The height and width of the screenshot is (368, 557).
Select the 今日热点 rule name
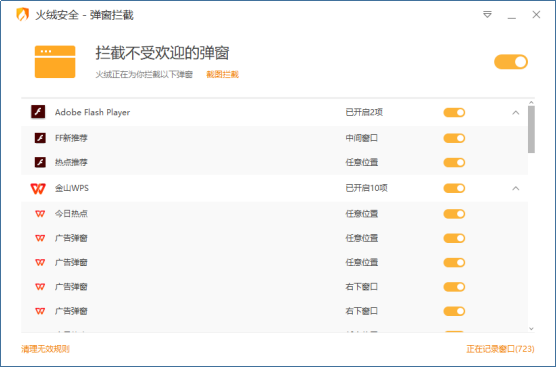[71, 213]
